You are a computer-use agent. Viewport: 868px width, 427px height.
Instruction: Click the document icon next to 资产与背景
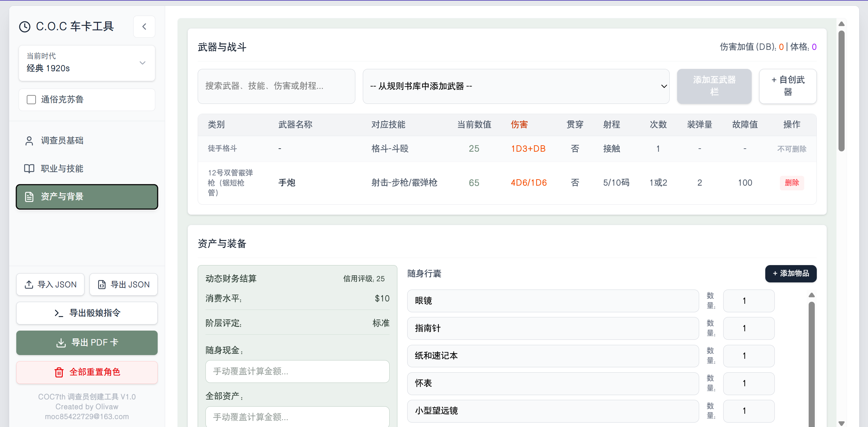pos(29,197)
